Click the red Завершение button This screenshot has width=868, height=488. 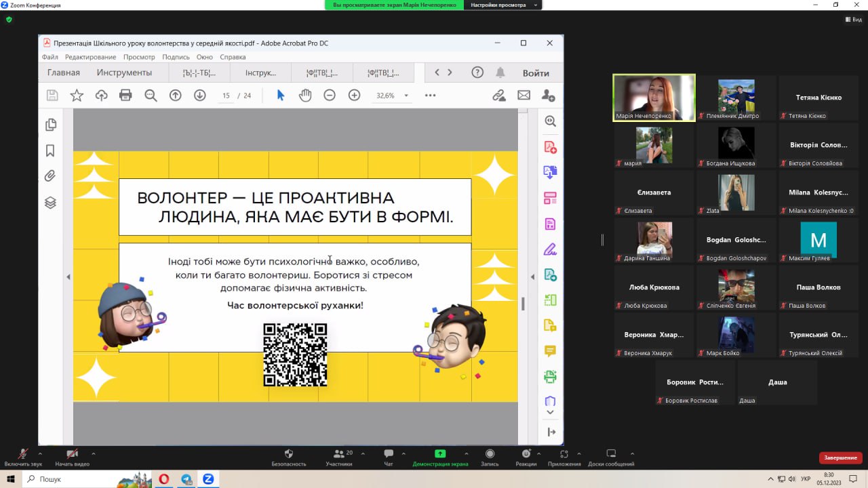(840, 457)
